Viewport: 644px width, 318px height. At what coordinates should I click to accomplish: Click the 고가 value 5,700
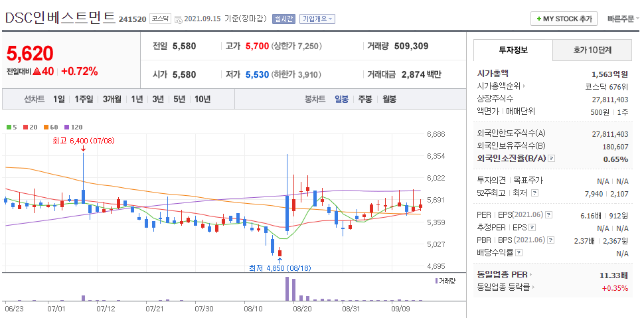[257, 46]
